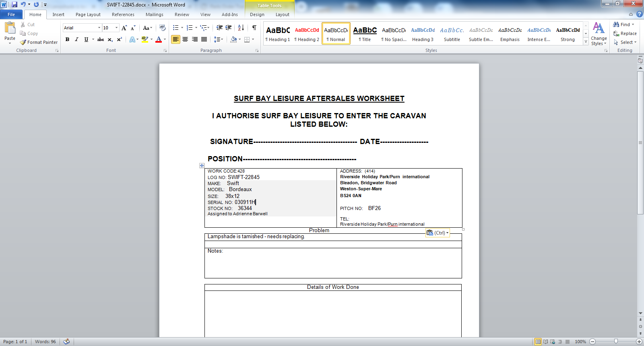Screen dimensions: 644x346
Task: Apply the yellow text highlight color
Action: coord(145,39)
